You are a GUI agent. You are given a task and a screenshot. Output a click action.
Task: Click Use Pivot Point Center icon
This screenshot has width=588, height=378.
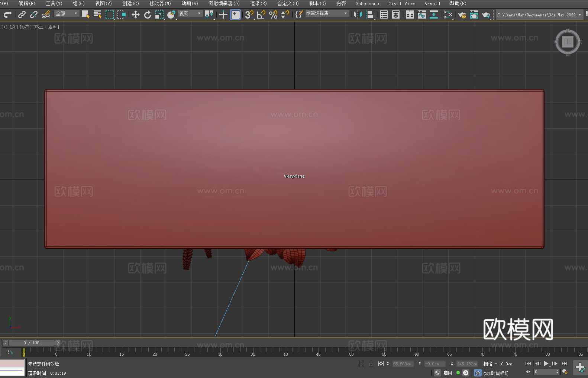[209, 14]
